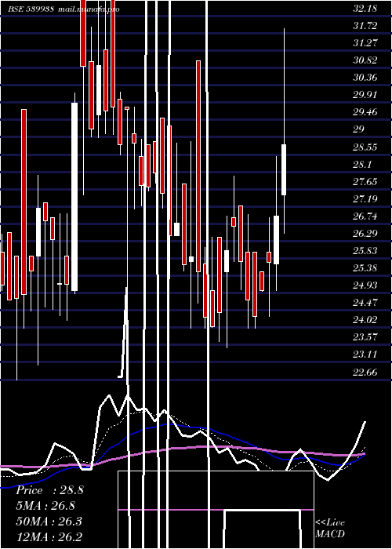This screenshot has width=392, height=549.
Task: Select the 29.46 price axis label
Action: (365, 112)
